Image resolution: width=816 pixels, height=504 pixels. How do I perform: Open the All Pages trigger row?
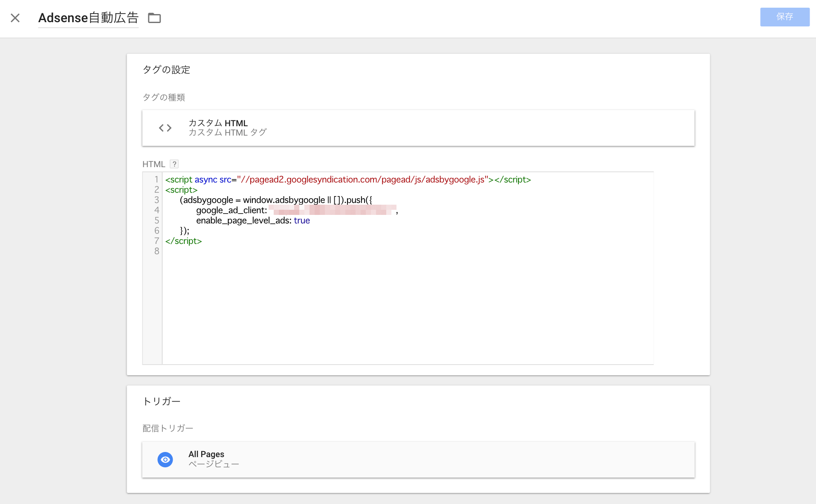tap(418, 460)
